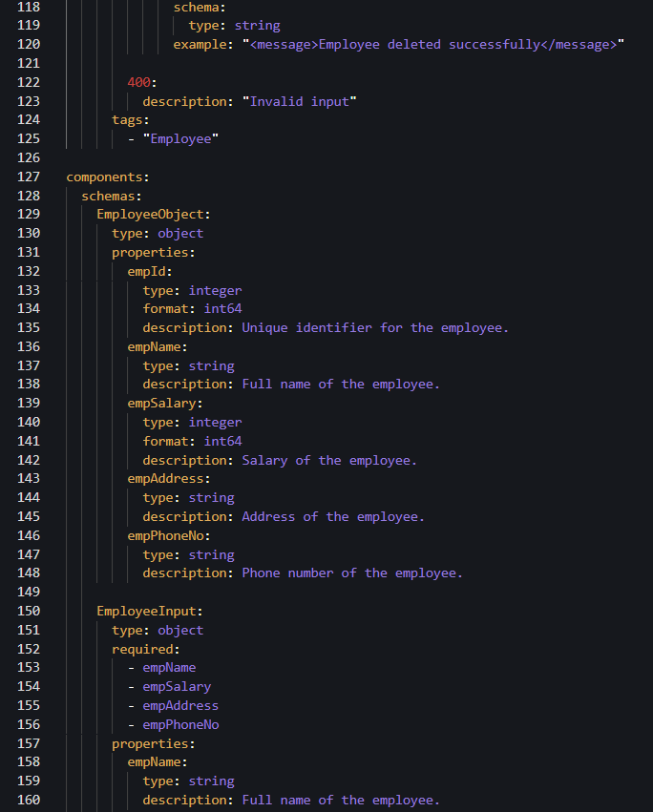Click the Employee tag value

tap(180, 138)
